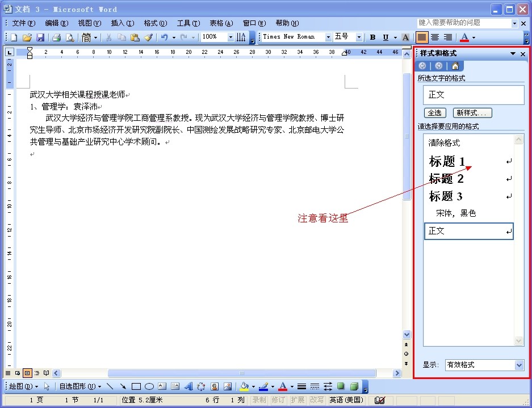Viewport: 532px width, 408px height.
Task: Open the 文件 menu
Action: [x=24, y=23]
